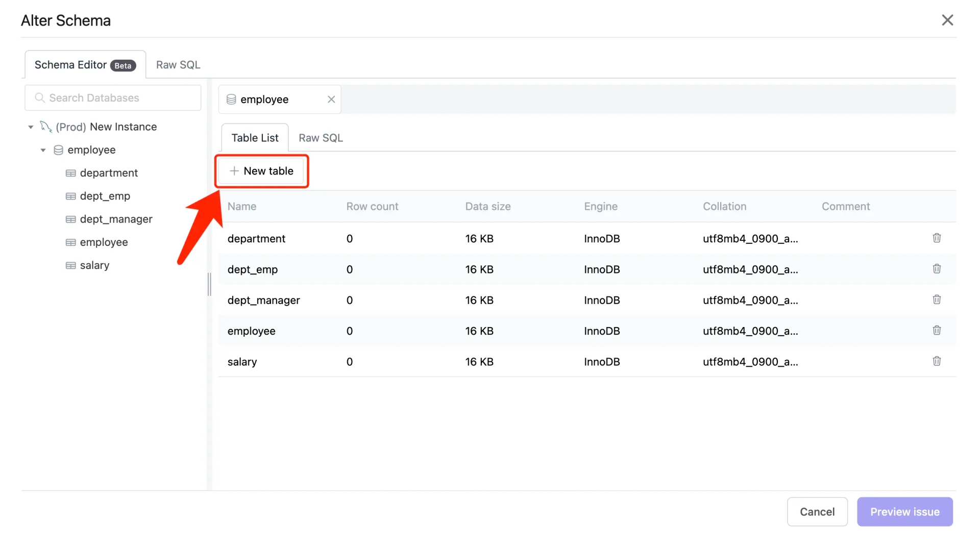Click the Search Databases input field
Screen dimensions: 980x551
coord(112,97)
